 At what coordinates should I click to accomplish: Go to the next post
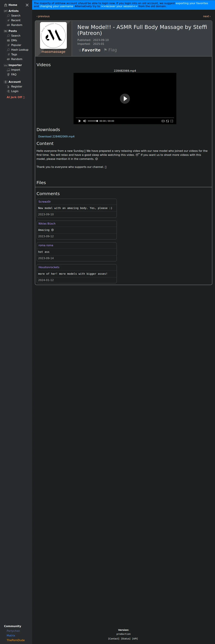pos(207,16)
